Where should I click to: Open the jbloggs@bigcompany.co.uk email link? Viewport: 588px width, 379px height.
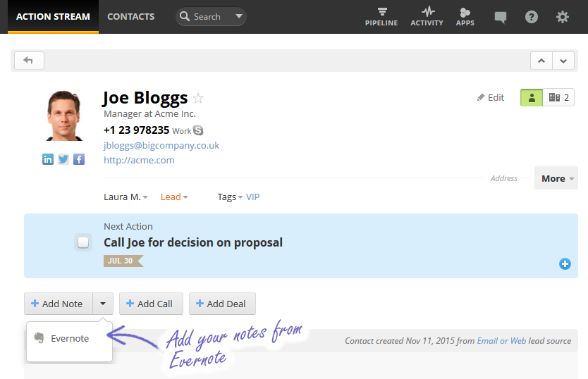[x=161, y=145]
